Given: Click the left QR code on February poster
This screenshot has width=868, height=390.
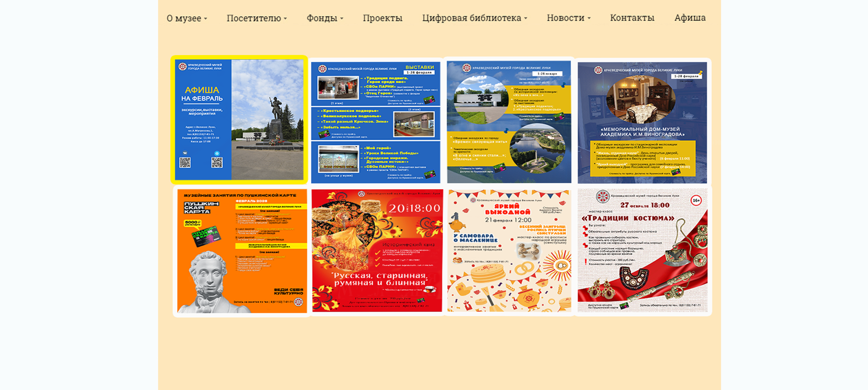Looking at the screenshot, I should (x=185, y=162).
